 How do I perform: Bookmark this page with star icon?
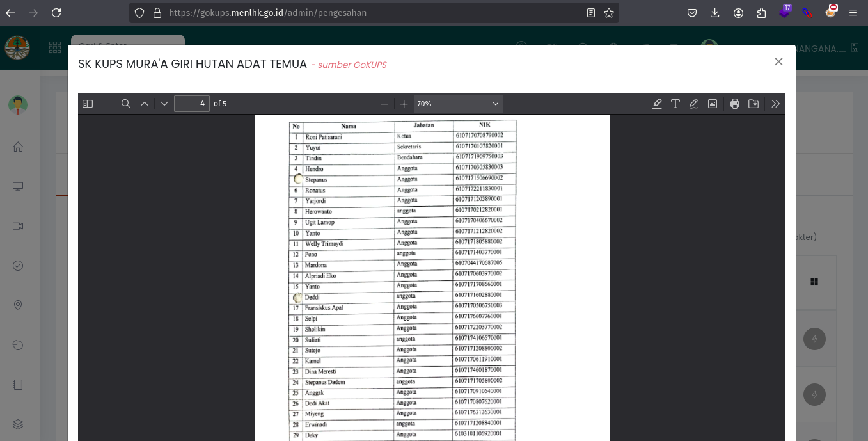click(609, 13)
